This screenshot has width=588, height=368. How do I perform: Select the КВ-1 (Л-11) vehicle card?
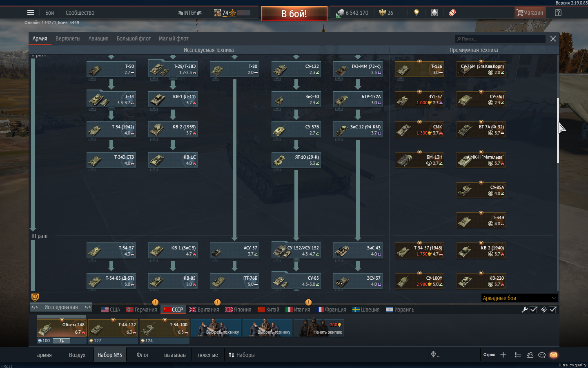[173, 99]
